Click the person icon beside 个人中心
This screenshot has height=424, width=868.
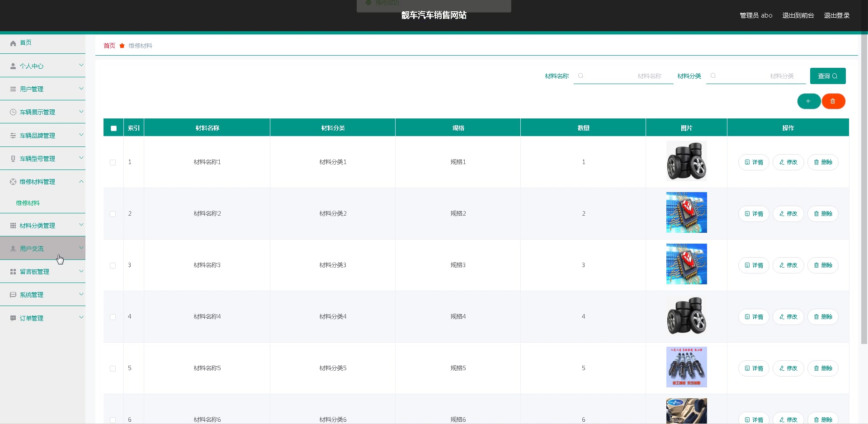(x=13, y=66)
